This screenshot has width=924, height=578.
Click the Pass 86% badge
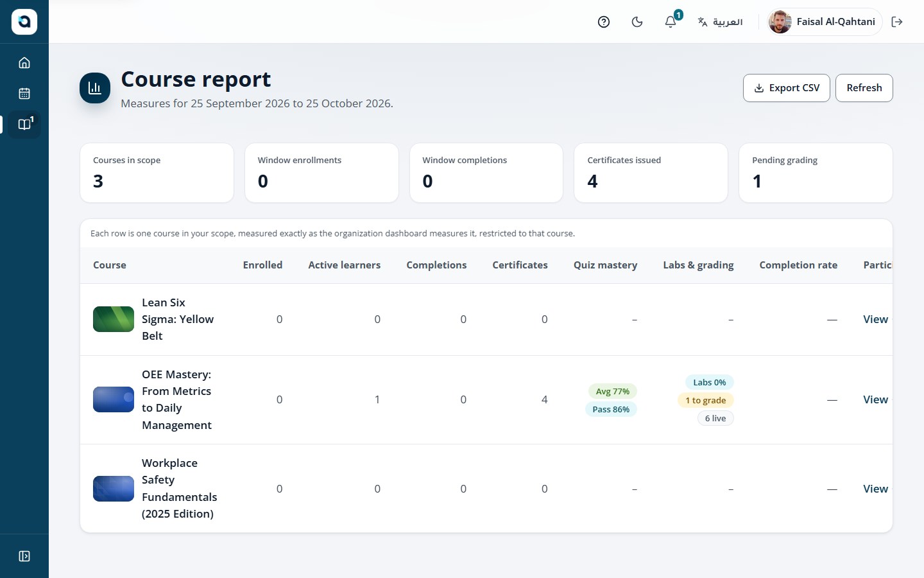(611, 409)
